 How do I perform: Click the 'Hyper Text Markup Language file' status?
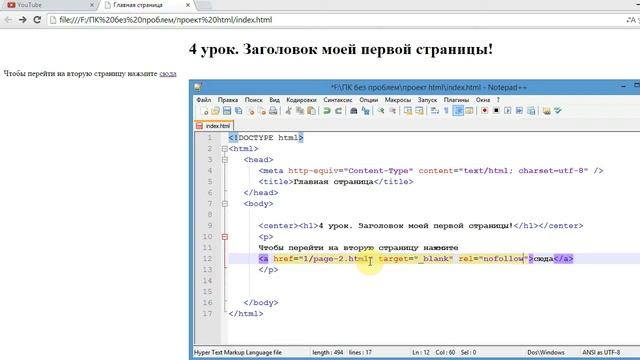point(238,352)
